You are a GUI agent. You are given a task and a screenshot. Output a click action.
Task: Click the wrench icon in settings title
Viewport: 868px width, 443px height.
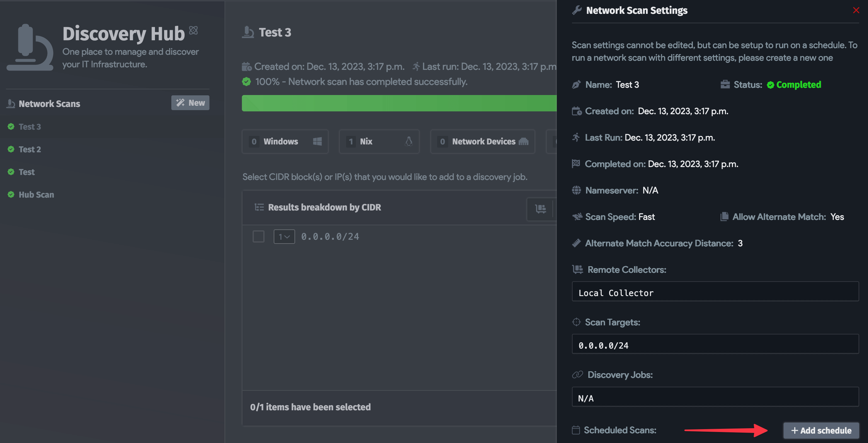pos(577,10)
